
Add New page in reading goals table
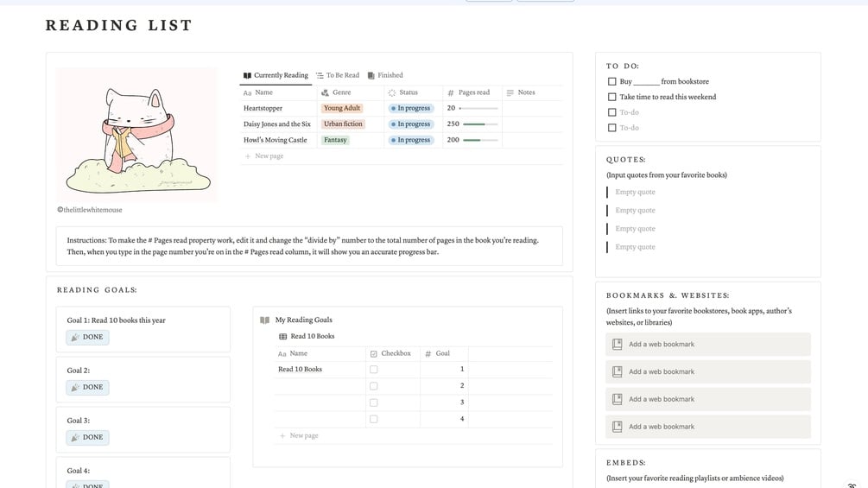coord(299,436)
